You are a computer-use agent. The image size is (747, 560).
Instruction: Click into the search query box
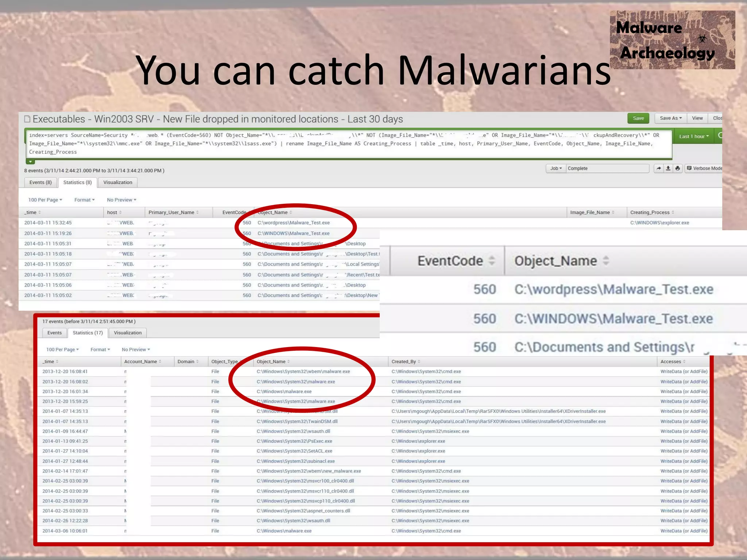(x=348, y=144)
